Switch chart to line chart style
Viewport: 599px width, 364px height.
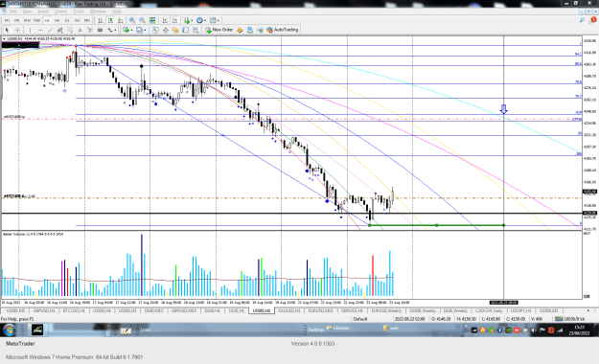[121, 20]
